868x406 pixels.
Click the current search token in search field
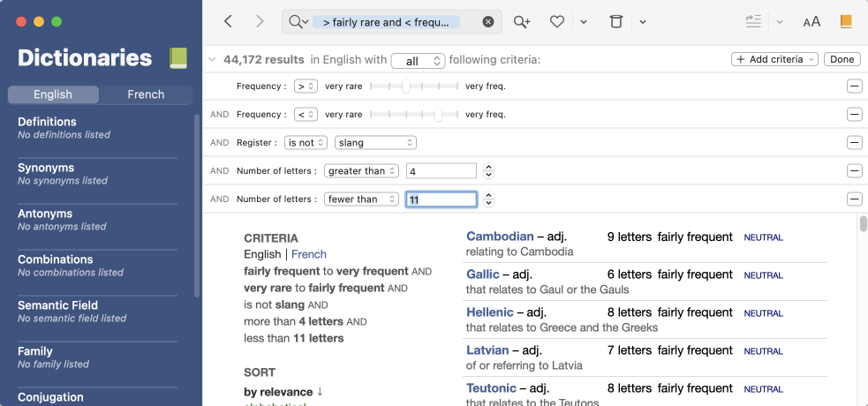click(386, 22)
